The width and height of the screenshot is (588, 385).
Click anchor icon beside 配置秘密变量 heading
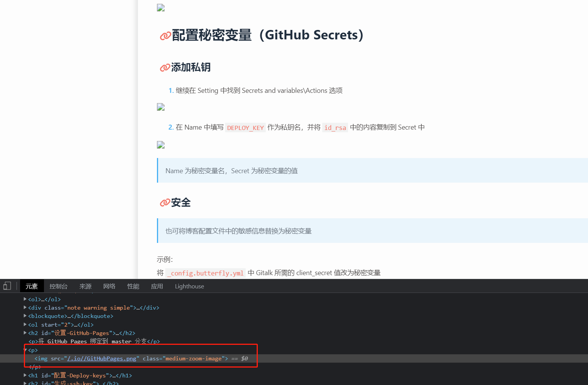tap(165, 36)
